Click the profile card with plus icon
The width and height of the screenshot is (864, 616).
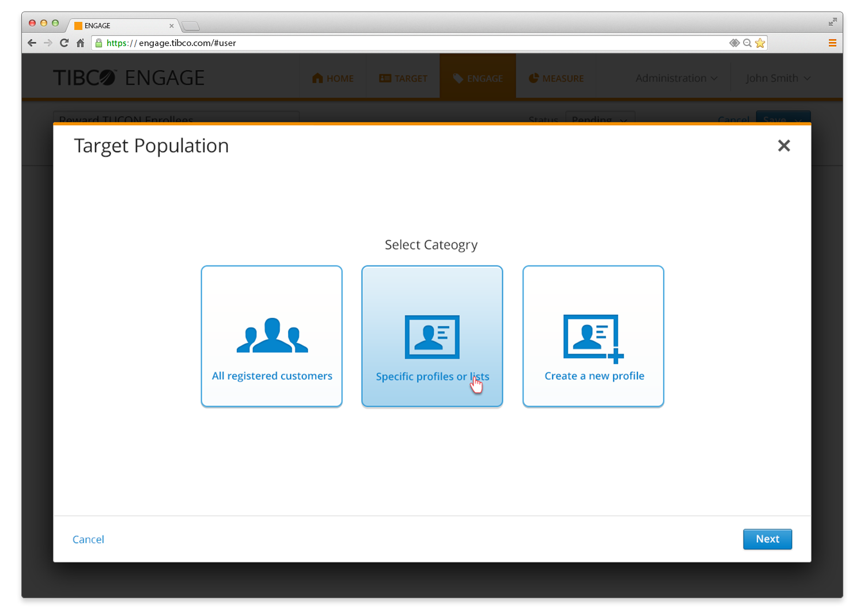tap(593, 339)
